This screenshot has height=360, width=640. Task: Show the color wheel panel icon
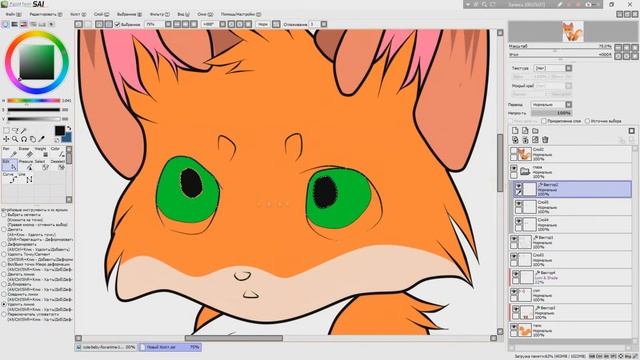click(5, 24)
